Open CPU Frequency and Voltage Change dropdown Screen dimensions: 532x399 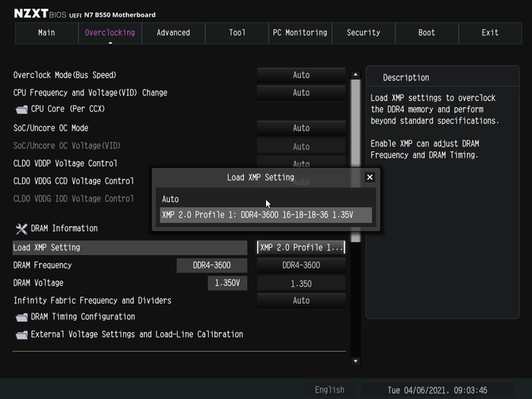coord(301,93)
